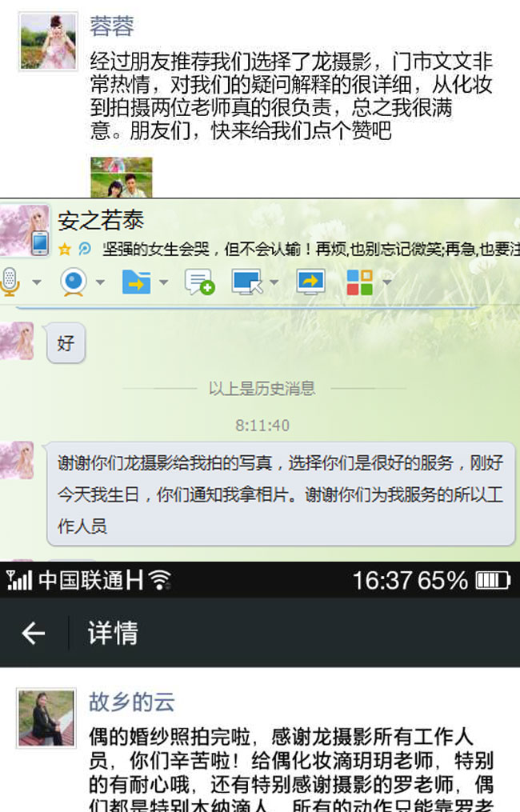This screenshot has width=520, height=812.
Task: Click the screen share arrow icon
Action: [x=310, y=282]
